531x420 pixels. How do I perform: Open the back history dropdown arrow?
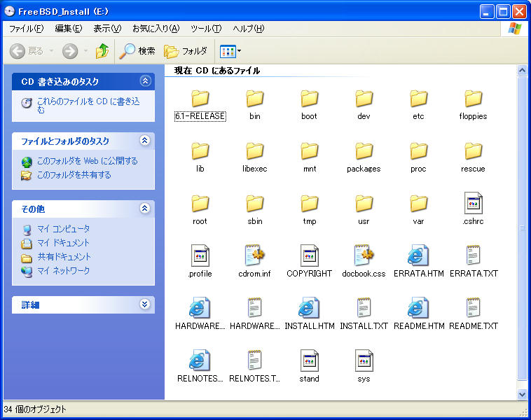51,51
